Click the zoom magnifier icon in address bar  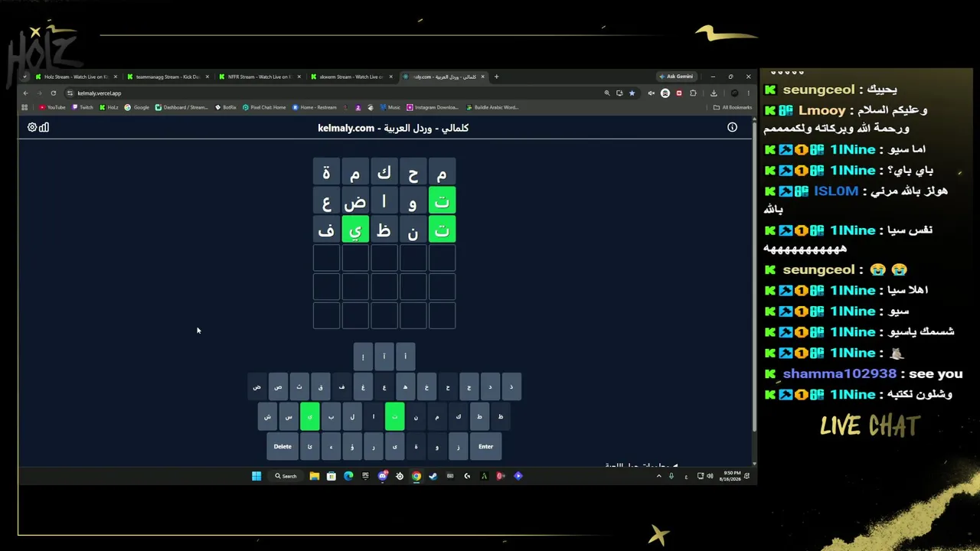607,93
